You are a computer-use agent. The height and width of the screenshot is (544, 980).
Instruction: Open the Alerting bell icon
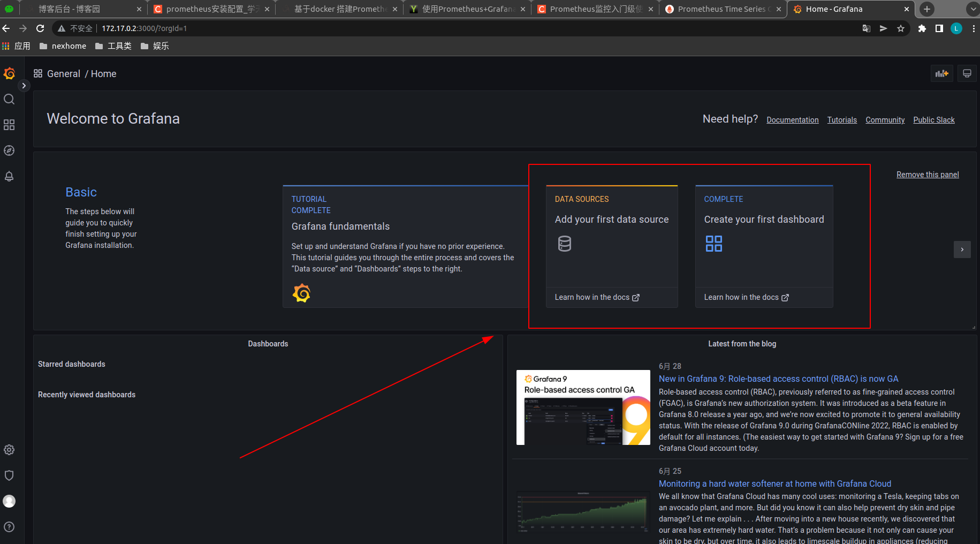click(x=9, y=176)
